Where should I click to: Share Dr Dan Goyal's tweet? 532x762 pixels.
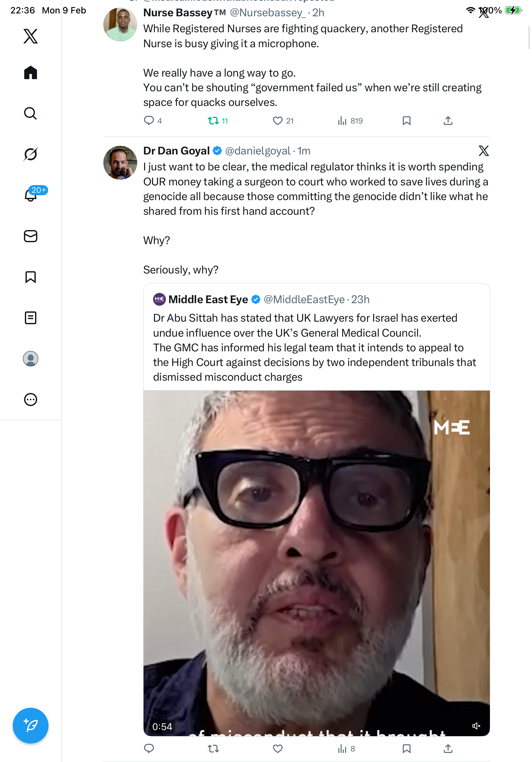coord(448,748)
